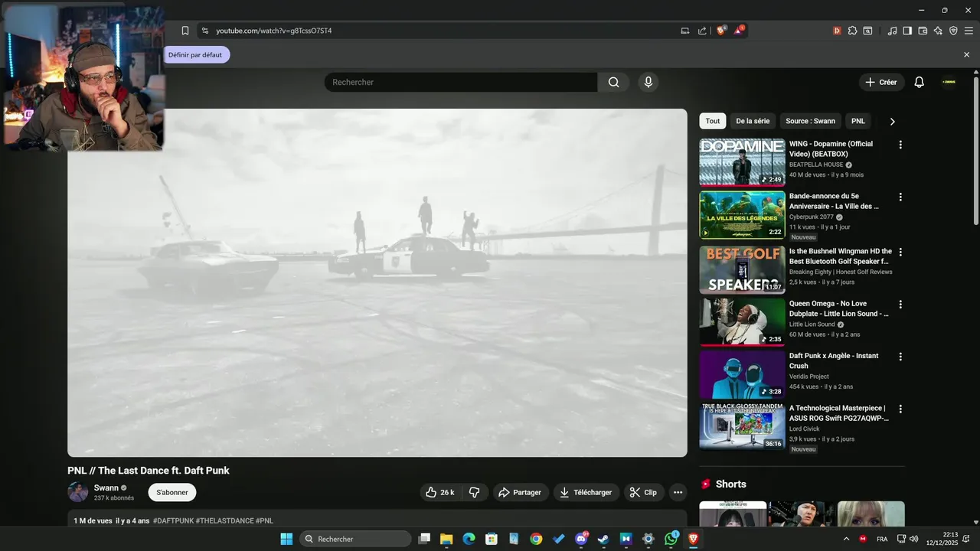
Task: Open YouTube notifications bell
Action: coord(920,82)
